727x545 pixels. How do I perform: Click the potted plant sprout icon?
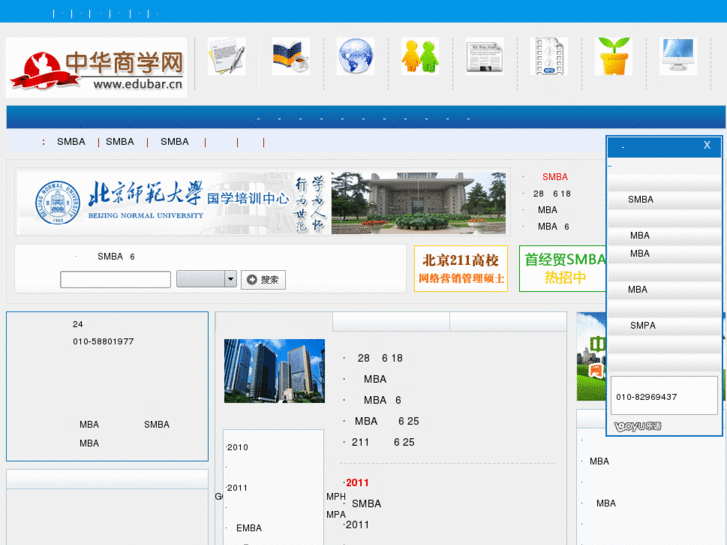(613, 57)
